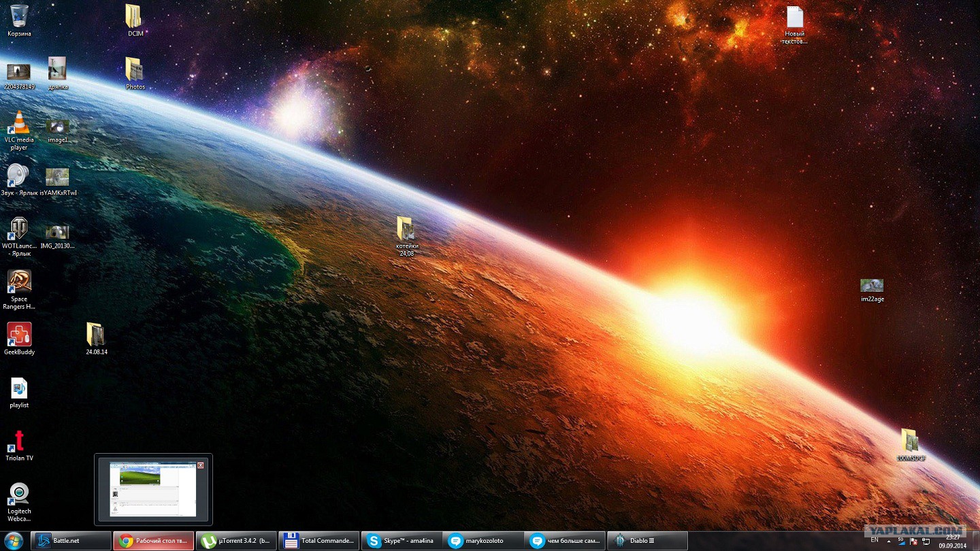Open the Windows Start menu orb
This screenshot has width=980, height=551.
[14, 541]
